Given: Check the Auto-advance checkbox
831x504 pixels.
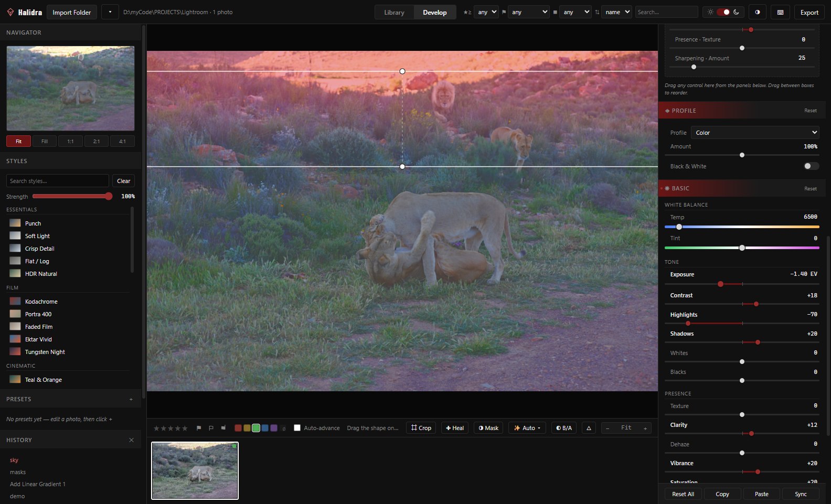Looking at the screenshot, I should [x=297, y=428].
